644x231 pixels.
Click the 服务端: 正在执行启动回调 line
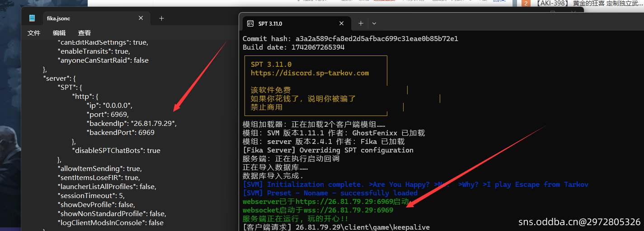pos(291,159)
